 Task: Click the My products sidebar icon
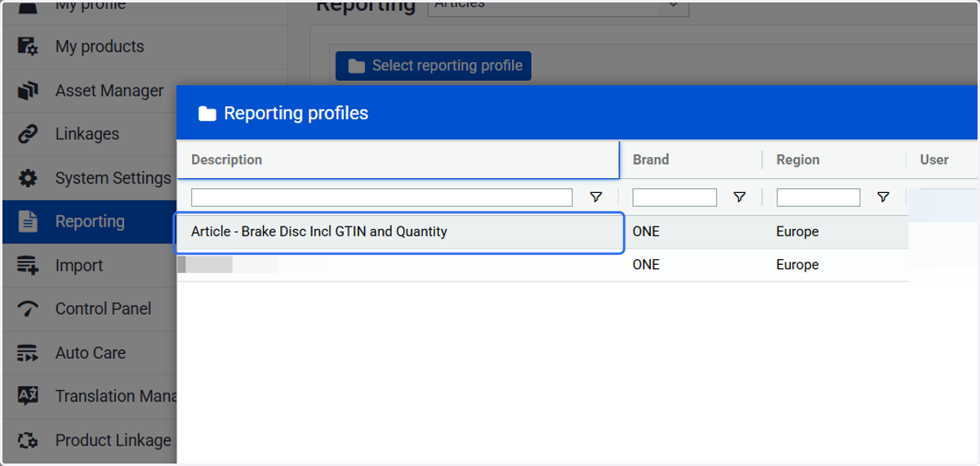(x=28, y=47)
